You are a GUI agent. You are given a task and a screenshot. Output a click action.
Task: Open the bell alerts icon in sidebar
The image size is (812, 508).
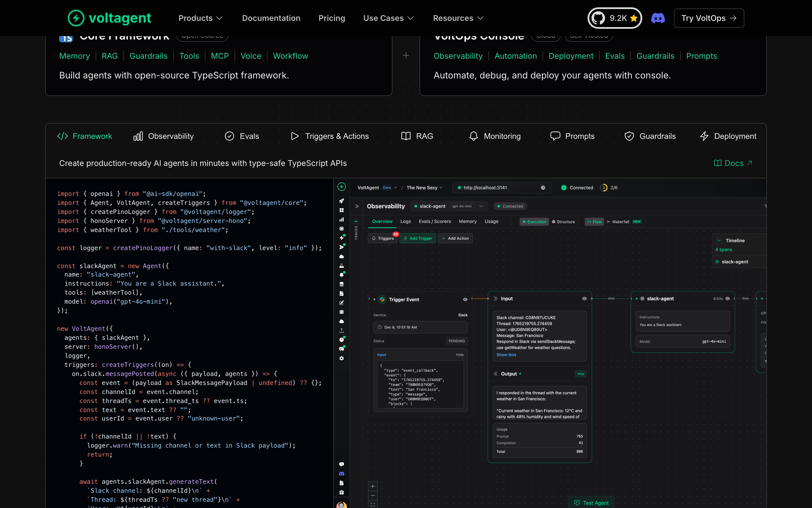coord(342,275)
